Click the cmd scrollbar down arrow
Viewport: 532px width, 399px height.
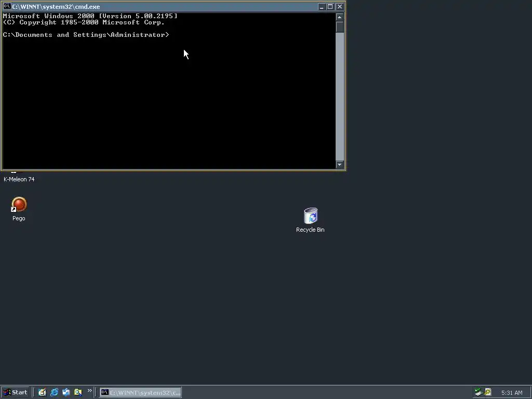pos(340,165)
